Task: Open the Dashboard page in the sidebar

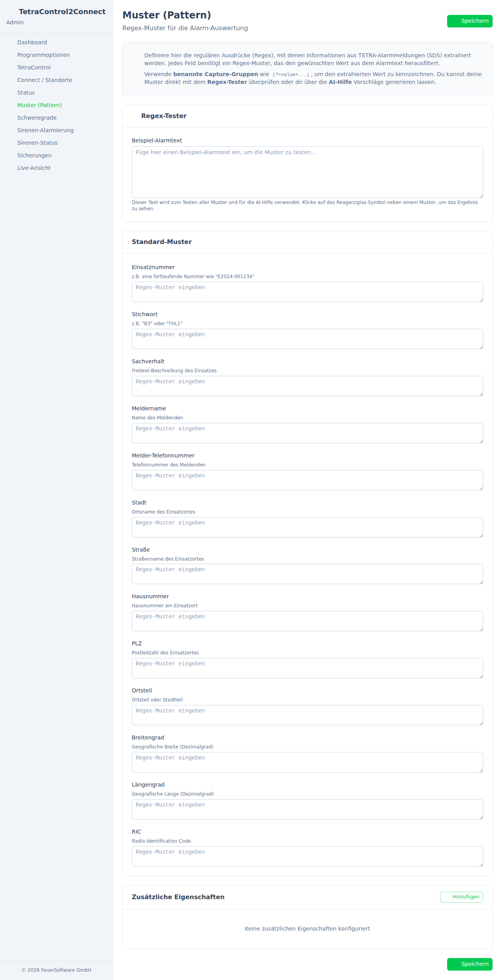Action: pos(32,42)
